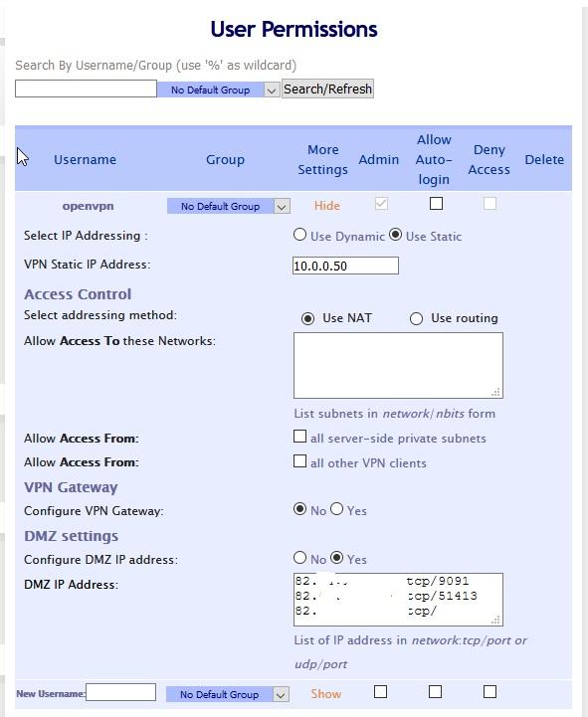Open the search No Default Group dropdown
Image resolution: width=588 pixels, height=717 pixels.
point(218,90)
